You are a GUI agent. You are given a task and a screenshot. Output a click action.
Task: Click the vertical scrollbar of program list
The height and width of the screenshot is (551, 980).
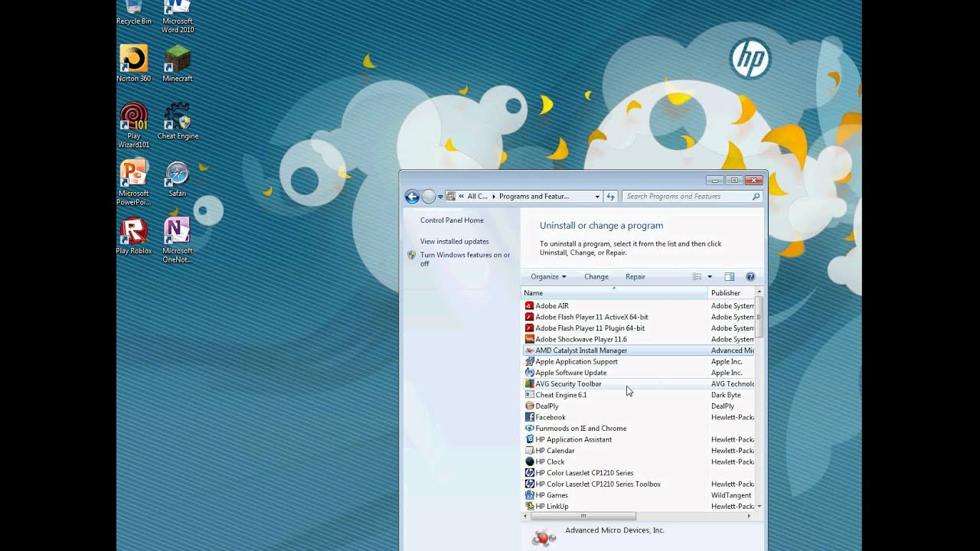[x=759, y=318]
